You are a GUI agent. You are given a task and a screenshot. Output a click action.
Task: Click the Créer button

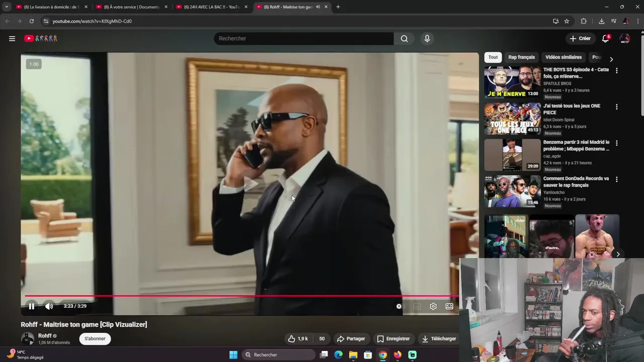point(580,38)
